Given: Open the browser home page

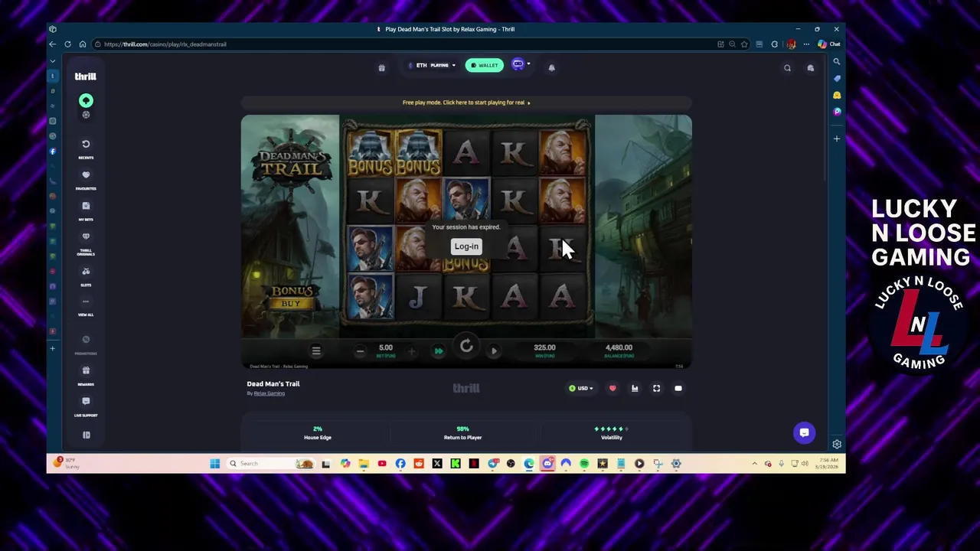Looking at the screenshot, I should pos(83,44).
